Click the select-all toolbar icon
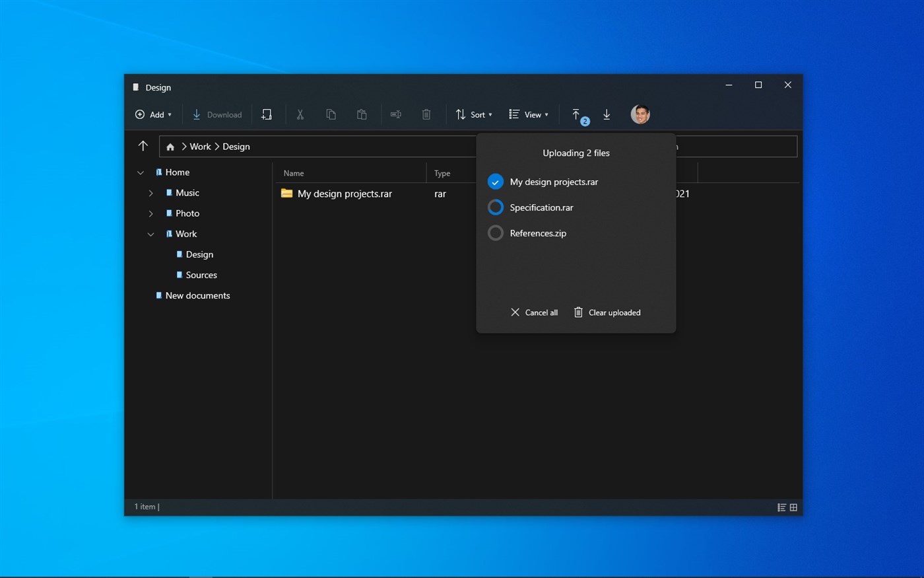Screen dimensions: 924x578 (x=267, y=115)
